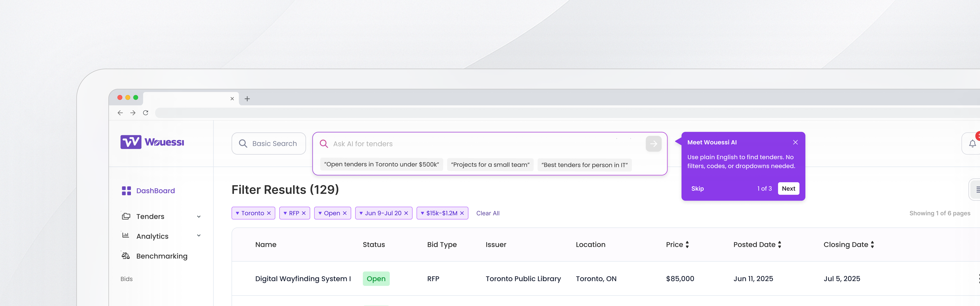
Task: Click Next in the onboarding tooltip
Action: (788, 188)
